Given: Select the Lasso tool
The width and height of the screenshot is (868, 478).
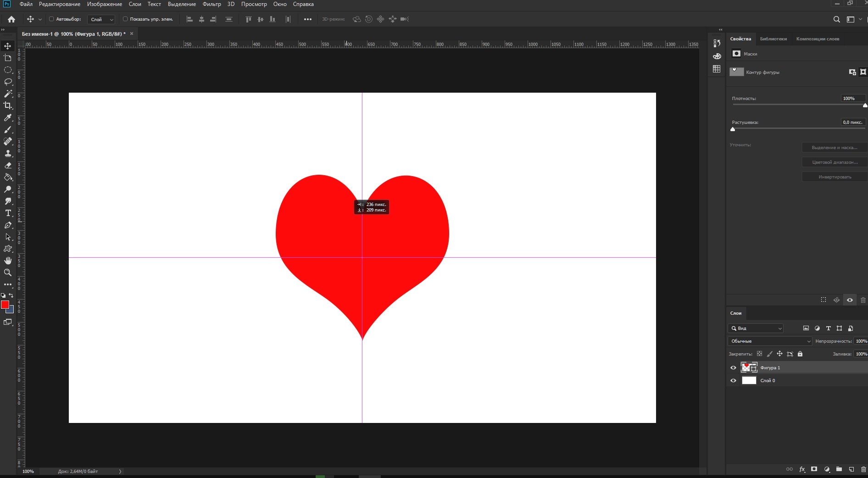Looking at the screenshot, I should pos(8,82).
